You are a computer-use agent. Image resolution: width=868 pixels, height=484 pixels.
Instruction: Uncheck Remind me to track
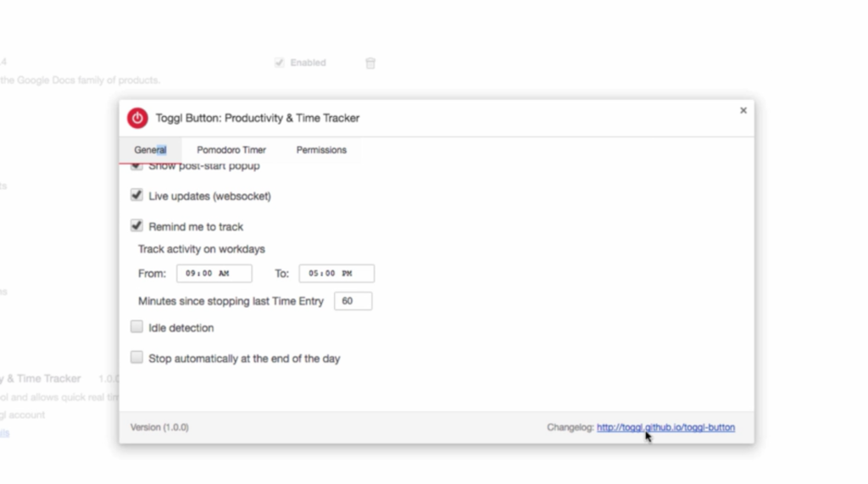(136, 225)
